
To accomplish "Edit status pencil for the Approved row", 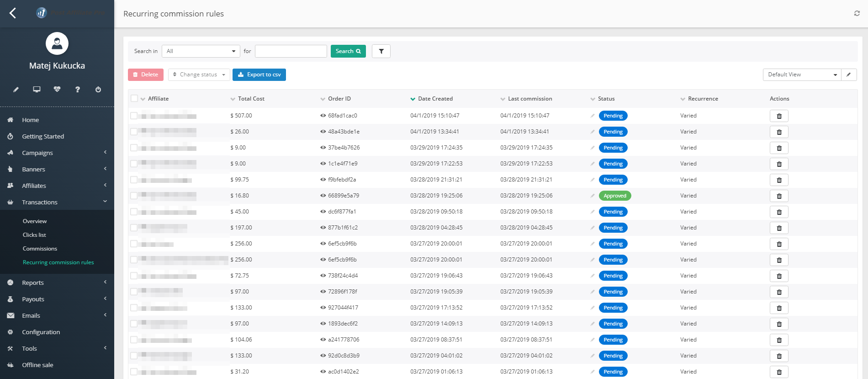I will click(x=593, y=196).
